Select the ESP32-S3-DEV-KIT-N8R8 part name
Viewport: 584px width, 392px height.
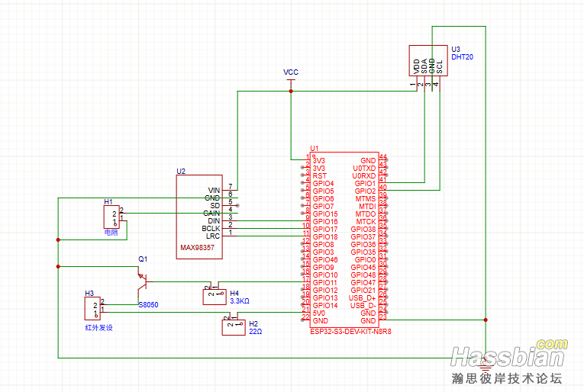[x=350, y=332]
